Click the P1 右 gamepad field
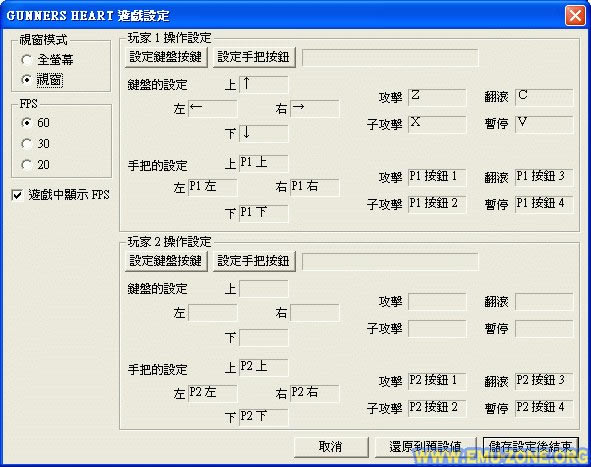This screenshot has height=467, width=591. [315, 187]
